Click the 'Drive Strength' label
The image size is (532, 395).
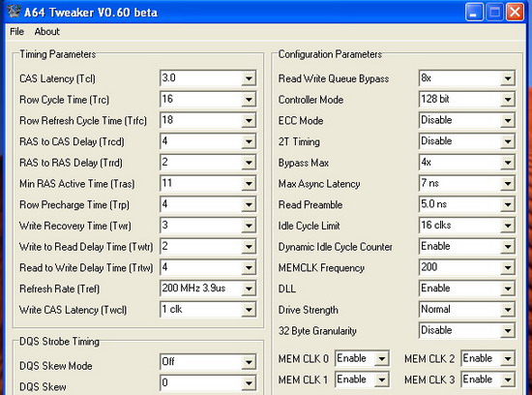(x=308, y=310)
